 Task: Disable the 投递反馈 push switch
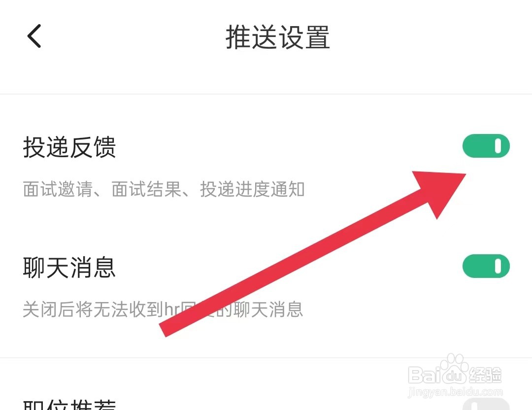click(486, 146)
